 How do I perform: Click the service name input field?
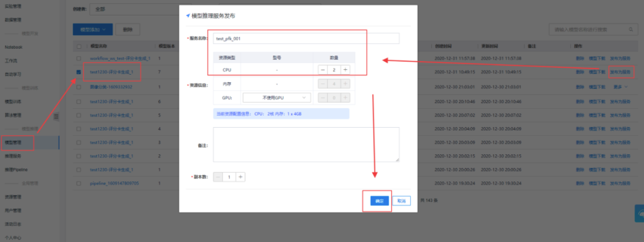[306, 38]
